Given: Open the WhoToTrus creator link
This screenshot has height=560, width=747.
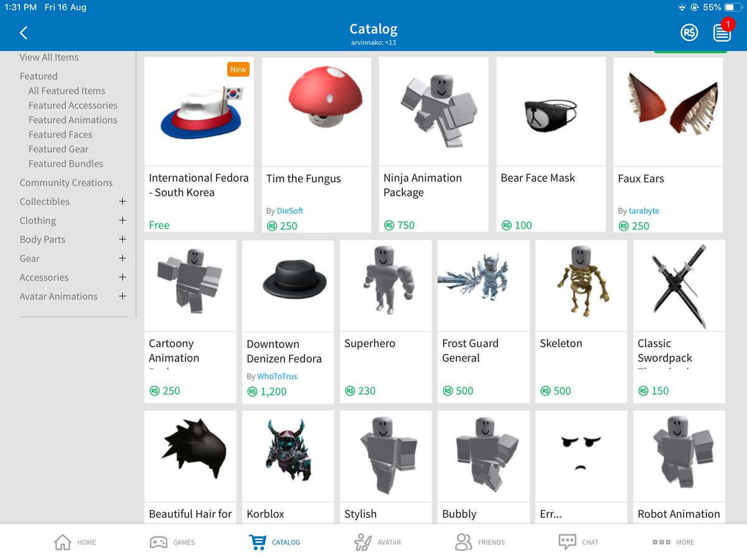Looking at the screenshot, I should [277, 376].
